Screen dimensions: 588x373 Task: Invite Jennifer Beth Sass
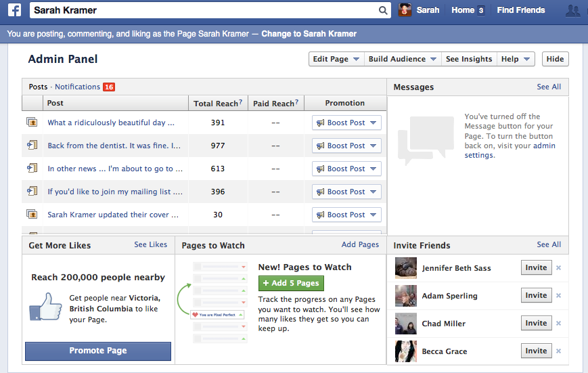(536, 267)
